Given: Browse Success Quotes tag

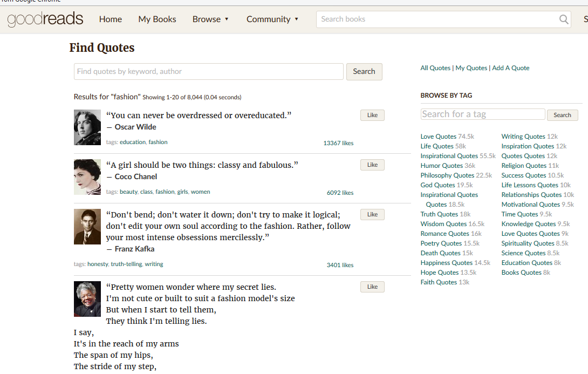Looking at the screenshot, I should click(x=523, y=175).
